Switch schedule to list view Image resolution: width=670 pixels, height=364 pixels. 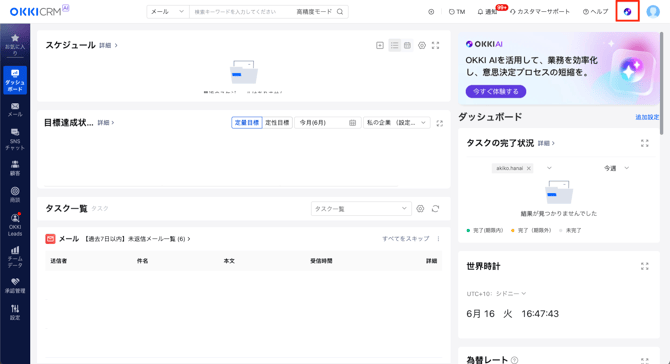[x=394, y=45]
